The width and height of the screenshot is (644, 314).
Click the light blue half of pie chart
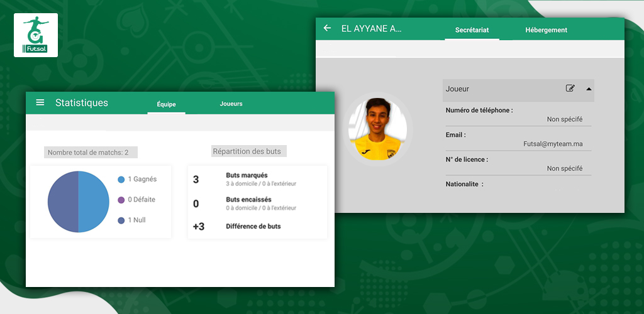tap(94, 202)
